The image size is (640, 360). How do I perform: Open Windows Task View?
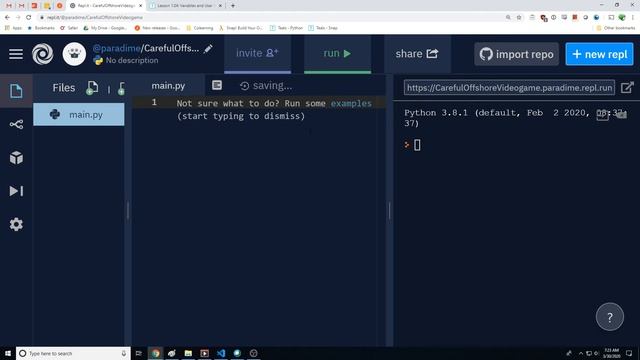click(139, 353)
